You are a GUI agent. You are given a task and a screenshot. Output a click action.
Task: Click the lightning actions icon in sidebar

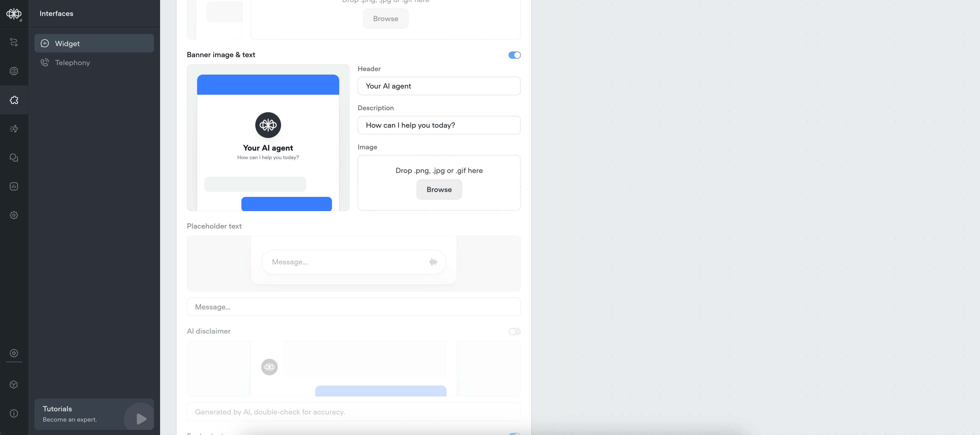coord(14,129)
